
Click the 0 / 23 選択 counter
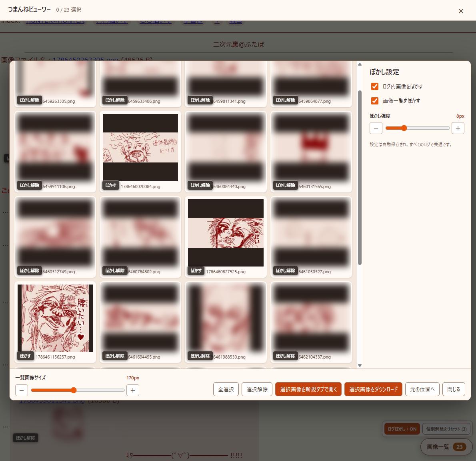click(69, 10)
